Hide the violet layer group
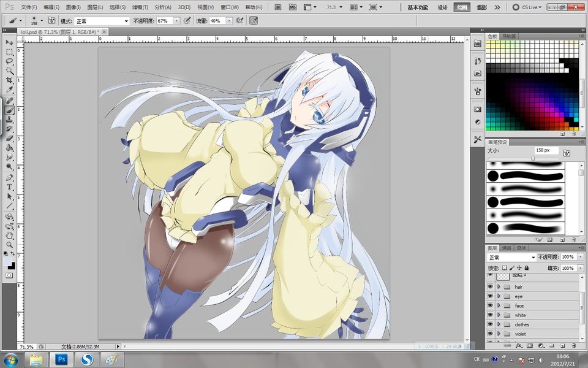Screen dimensions: 588x368 point(490,334)
